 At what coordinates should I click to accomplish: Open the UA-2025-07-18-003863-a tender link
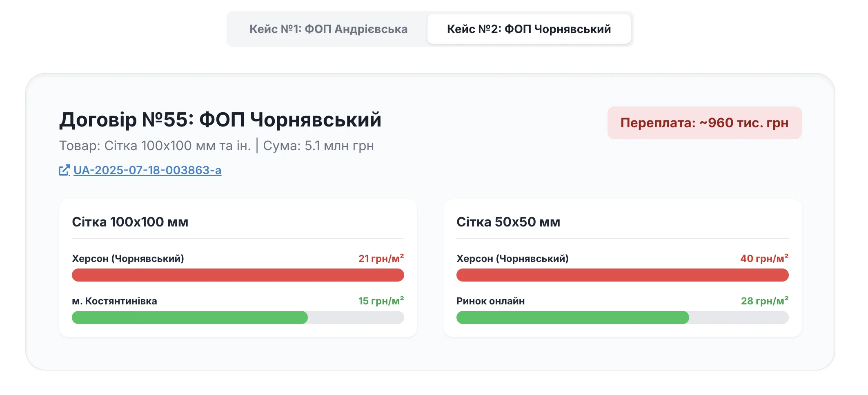[147, 170]
